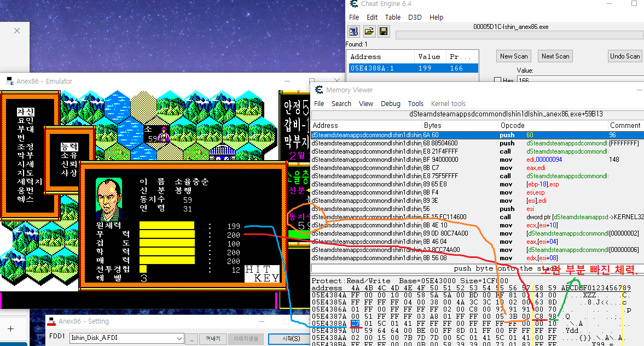Open the Table menu in Cheat Engine

tap(393, 17)
